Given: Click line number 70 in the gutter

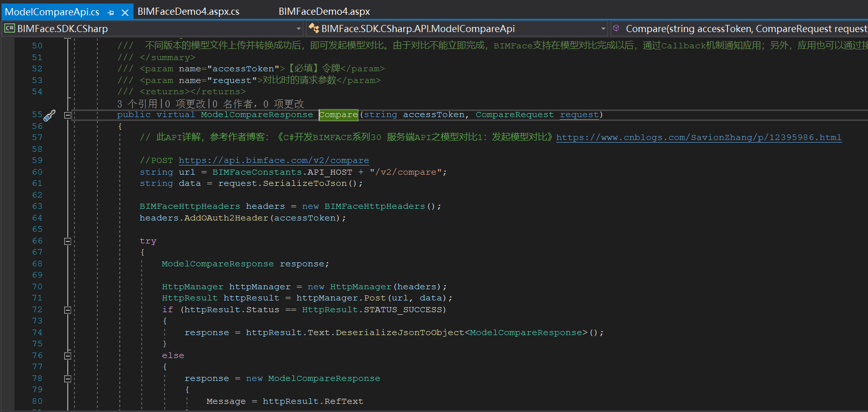Looking at the screenshot, I should pos(37,287).
